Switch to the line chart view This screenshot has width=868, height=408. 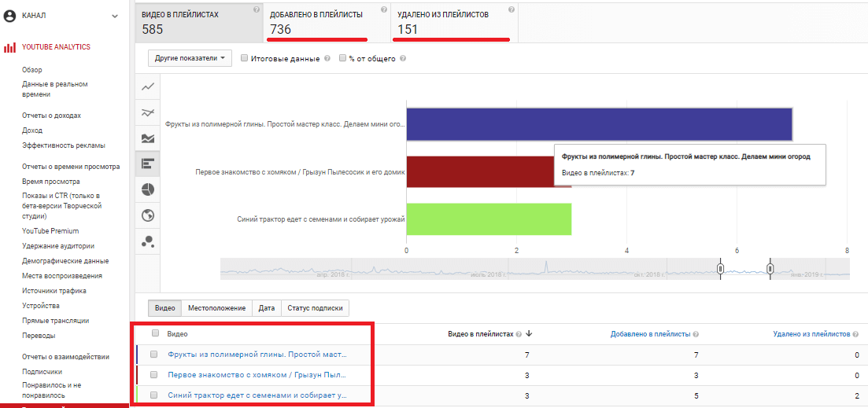147,87
